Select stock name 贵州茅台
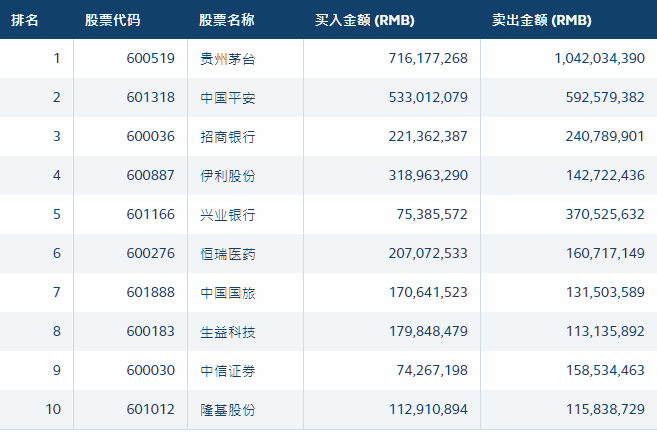 (228, 59)
